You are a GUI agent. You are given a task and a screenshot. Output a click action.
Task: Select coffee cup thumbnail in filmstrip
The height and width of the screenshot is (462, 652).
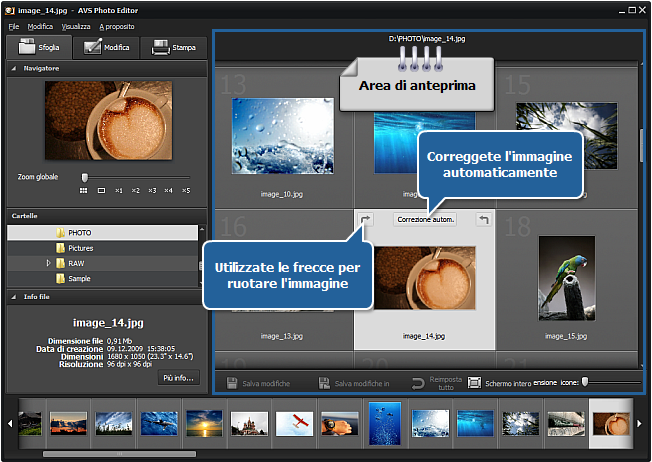coord(611,424)
